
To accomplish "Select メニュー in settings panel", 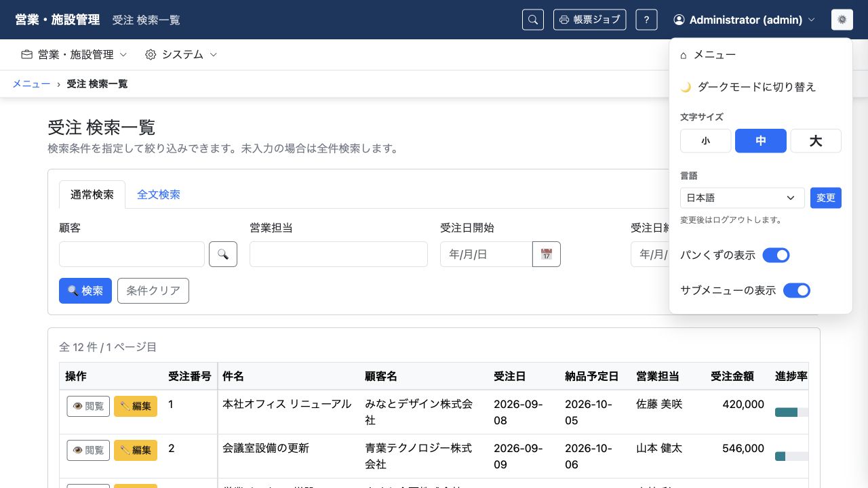I will [x=761, y=55].
